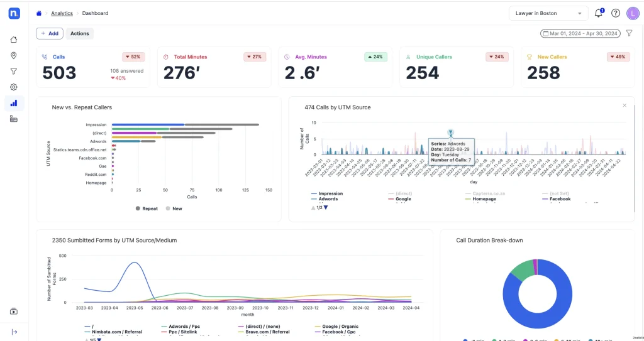
Task: Go to previous legend page in Calls chart
Action: click(x=313, y=208)
